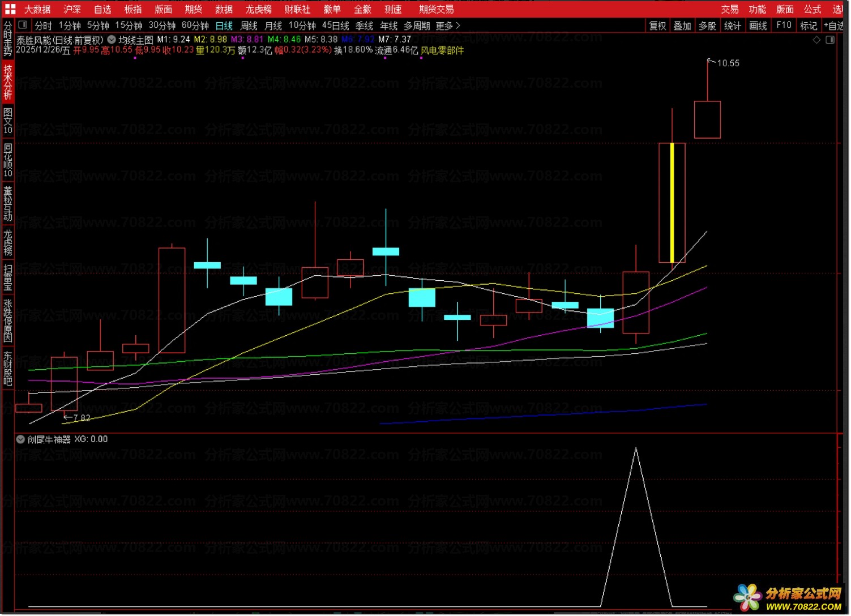Add stock to watchlist via +自选
This screenshot has width=851, height=616.
click(833, 25)
